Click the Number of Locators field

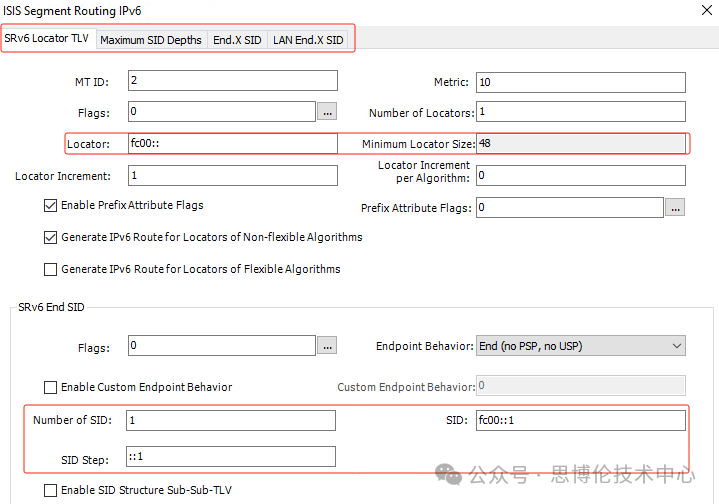click(580, 112)
